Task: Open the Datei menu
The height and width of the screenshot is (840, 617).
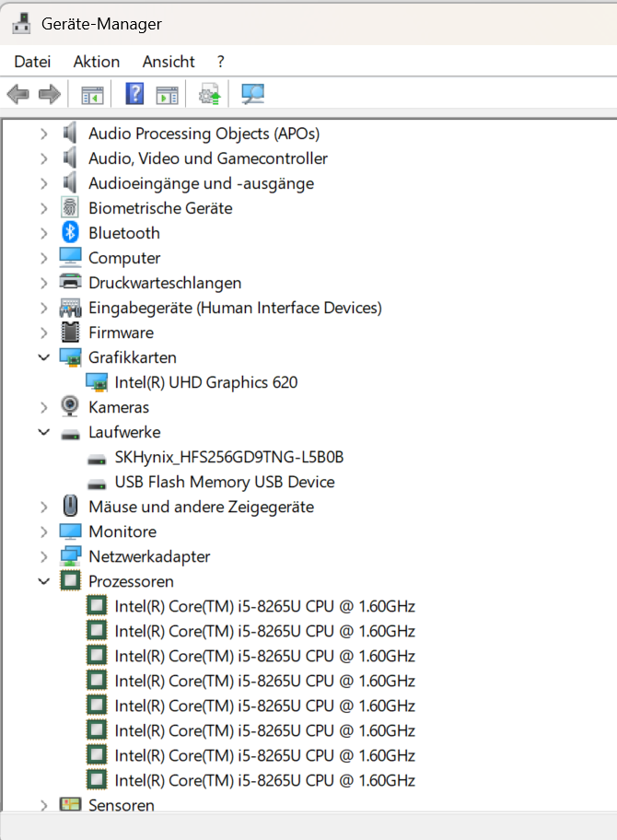Action: tap(32, 62)
